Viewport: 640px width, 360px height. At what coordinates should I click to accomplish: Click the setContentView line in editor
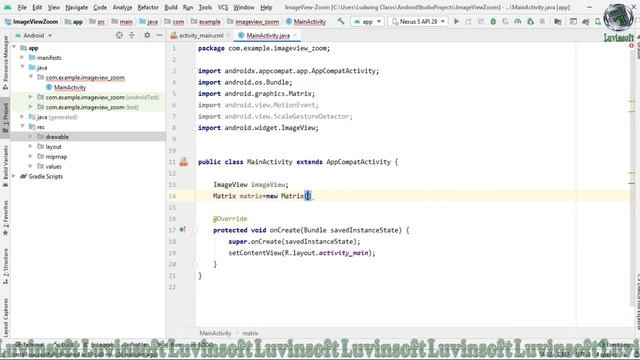pyautogui.click(x=302, y=253)
